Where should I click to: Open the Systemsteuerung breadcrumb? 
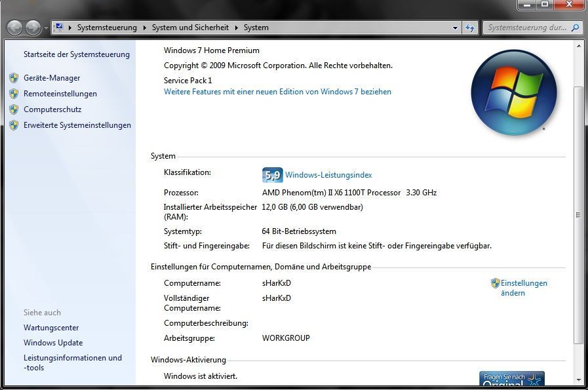tap(107, 28)
